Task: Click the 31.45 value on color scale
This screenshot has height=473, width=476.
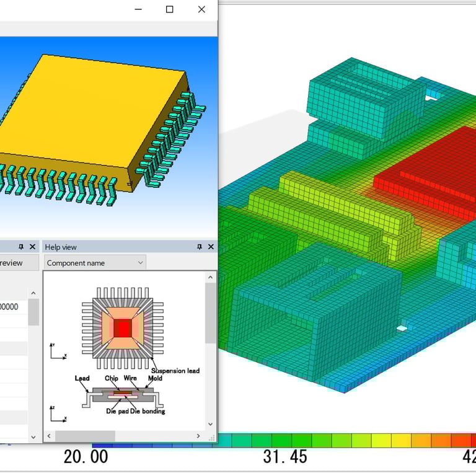Action: click(285, 456)
